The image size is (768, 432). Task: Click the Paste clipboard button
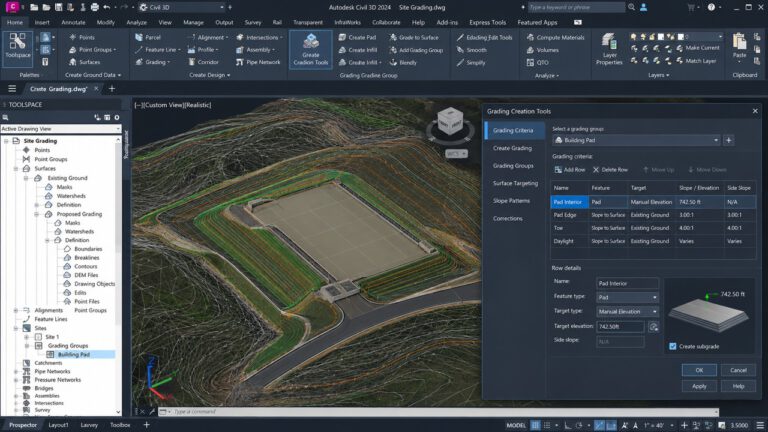740,47
